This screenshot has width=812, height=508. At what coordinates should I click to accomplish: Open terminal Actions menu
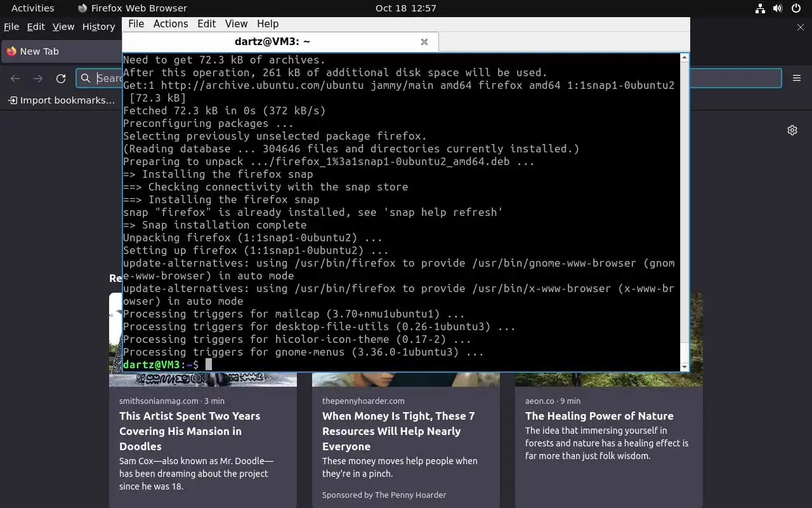click(171, 23)
